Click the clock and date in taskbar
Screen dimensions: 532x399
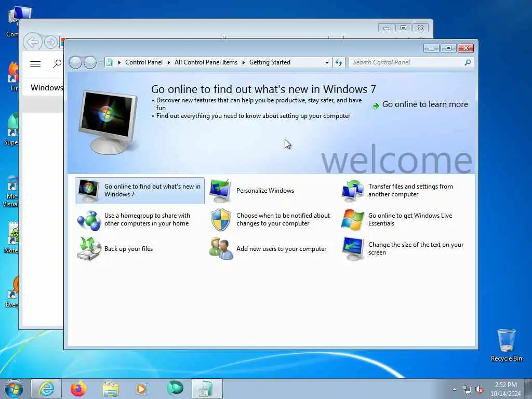(x=506, y=389)
